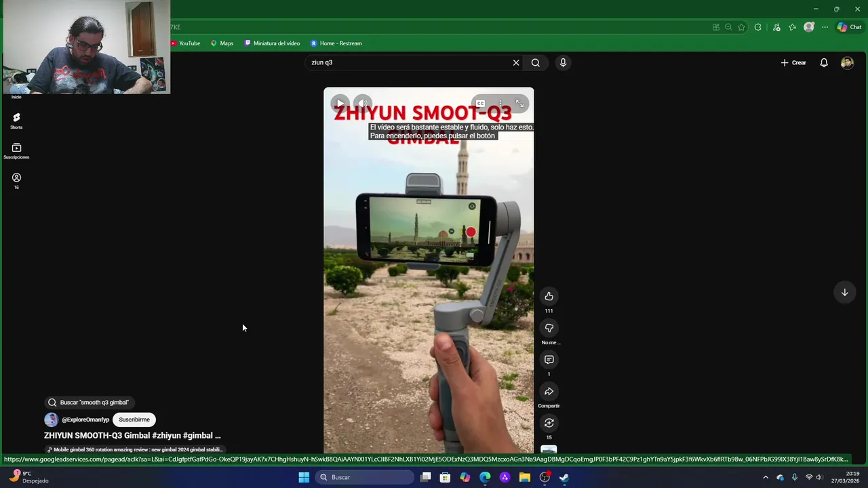Open the three-dot options on the Short
Screen dimensions: 868x488
pyautogui.click(x=500, y=104)
